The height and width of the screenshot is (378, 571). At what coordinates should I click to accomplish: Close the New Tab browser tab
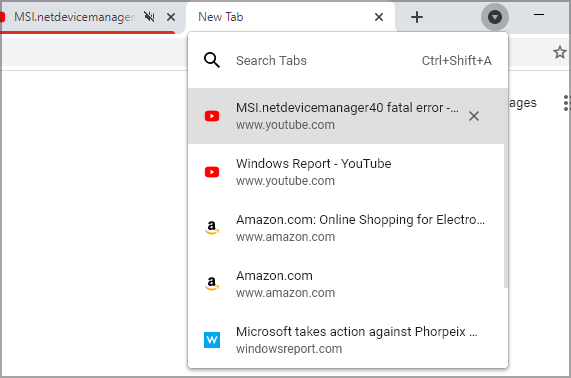[379, 17]
